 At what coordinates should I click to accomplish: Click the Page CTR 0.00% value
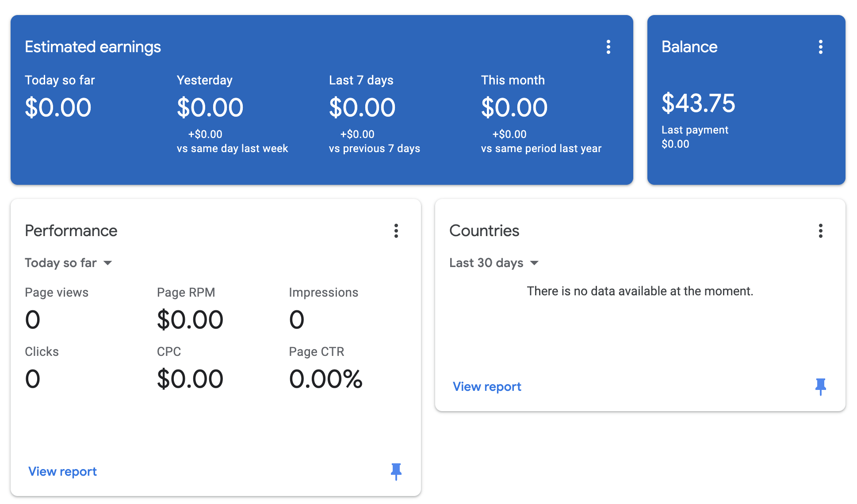[x=325, y=379]
